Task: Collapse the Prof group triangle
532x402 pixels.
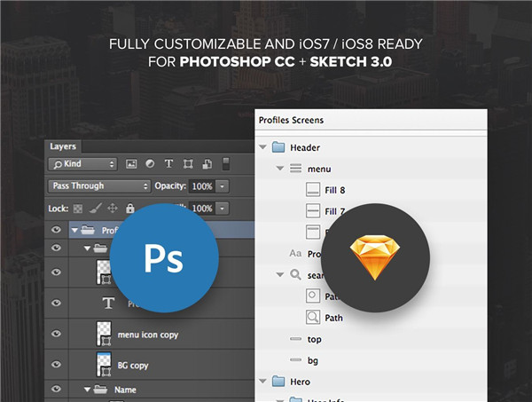Action: (x=74, y=231)
